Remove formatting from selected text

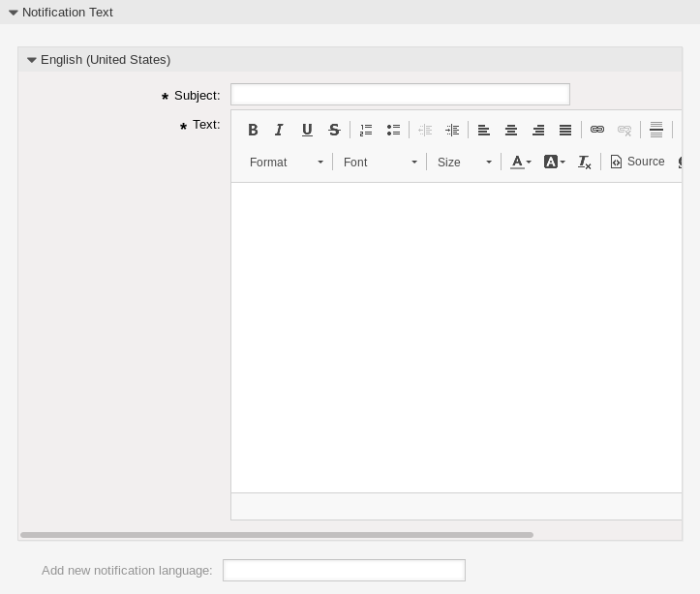click(x=585, y=162)
